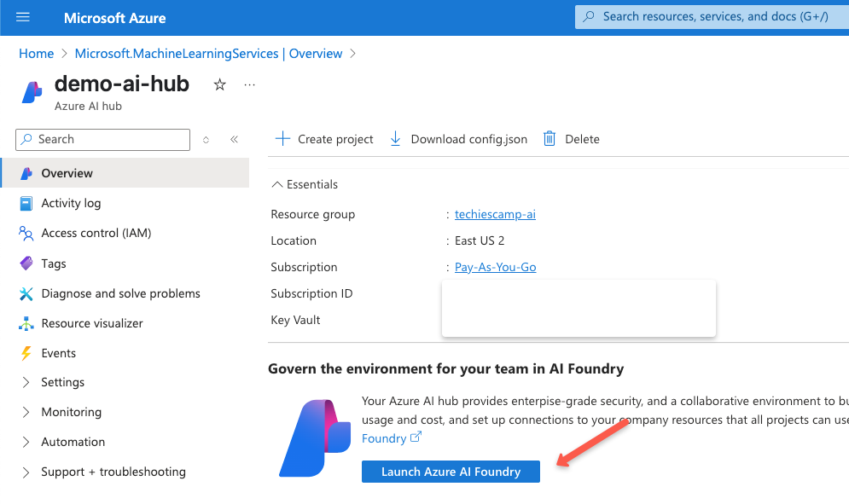Star demo-ai-hub as a favorite
Image resolution: width=849 pixels, height=504 pixels.
click(x=219, y=84)
